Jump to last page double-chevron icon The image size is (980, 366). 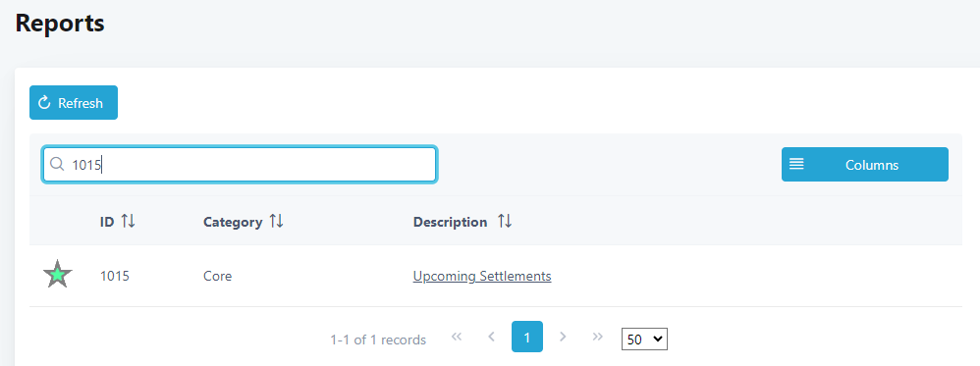point(597,338)
